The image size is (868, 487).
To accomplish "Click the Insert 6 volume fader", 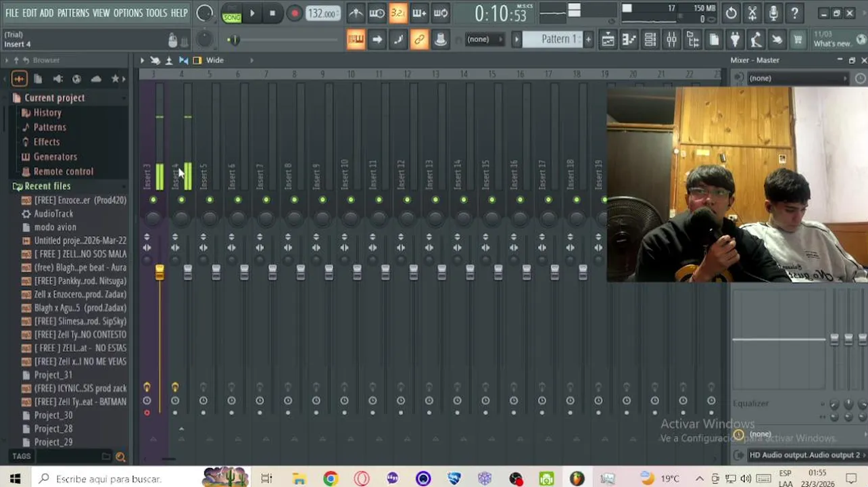I will (244, 273).
